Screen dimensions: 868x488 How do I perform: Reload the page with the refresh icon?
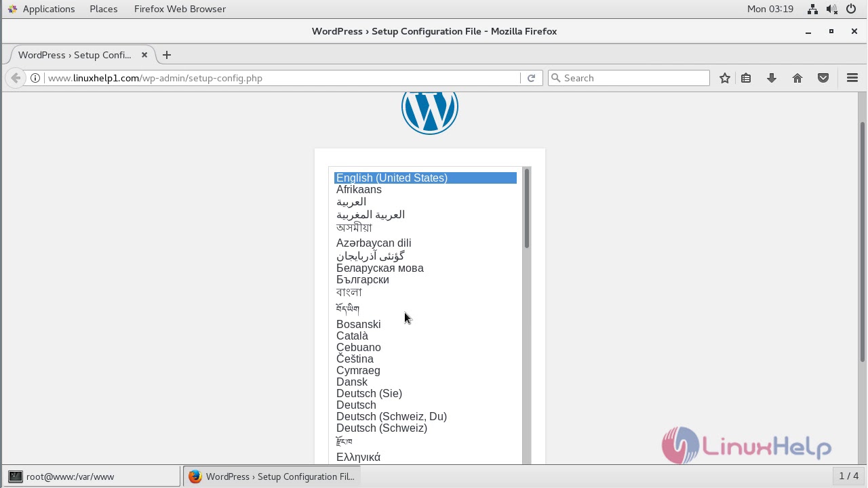[x=531, y=78]
